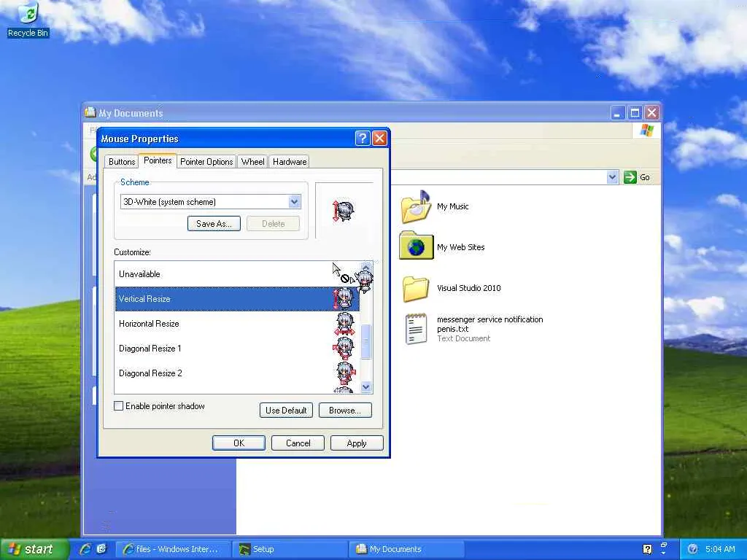Select the Horizontal Resize row
Viewport: 747px width, 560px height.
pos(237,324)
